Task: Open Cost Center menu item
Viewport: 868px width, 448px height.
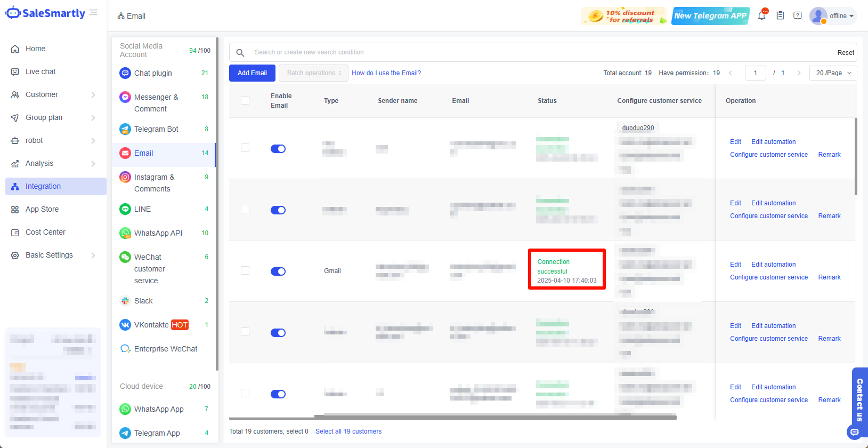Action: click(45, 232)
